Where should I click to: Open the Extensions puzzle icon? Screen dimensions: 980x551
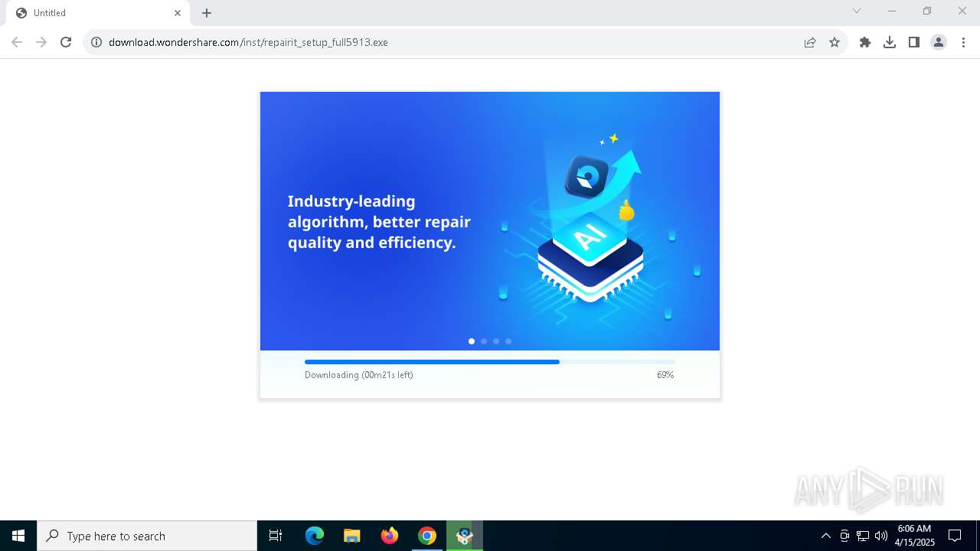[x=865, y=42]
